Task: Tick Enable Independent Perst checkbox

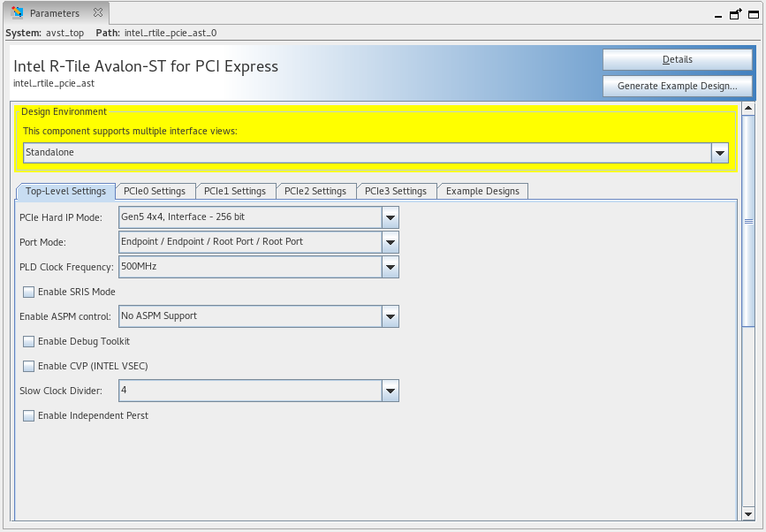Action: (29, 415)
